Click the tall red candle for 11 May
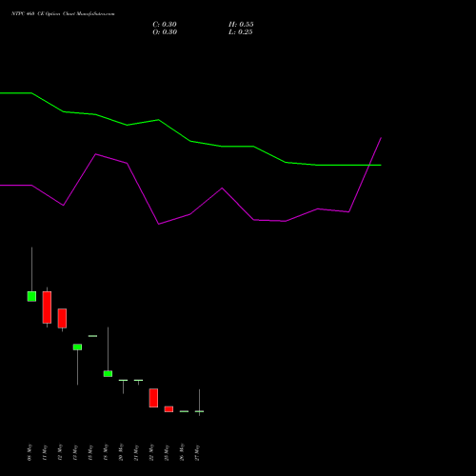The height and width of the screenshot is (476, 476). pyautogui.click(x=47, y=307)
